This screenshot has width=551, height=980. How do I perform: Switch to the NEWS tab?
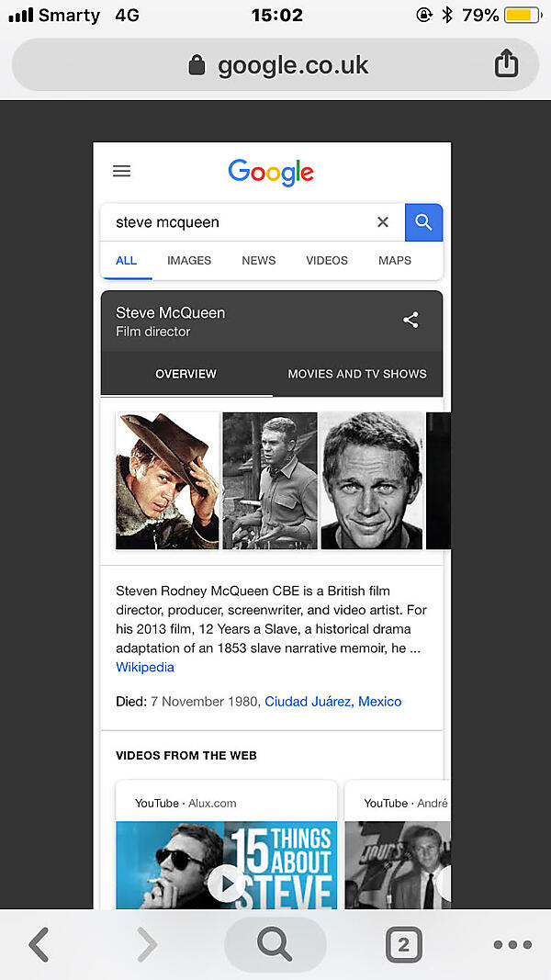pos(259,261)
